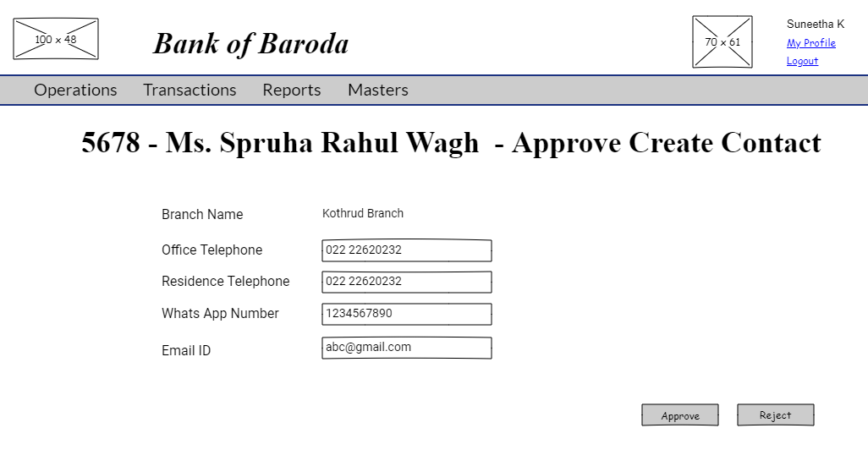Select Reports in the navigation bar
Screen dimensions: 868x461
pyautogui.click(x=292, y=90)
